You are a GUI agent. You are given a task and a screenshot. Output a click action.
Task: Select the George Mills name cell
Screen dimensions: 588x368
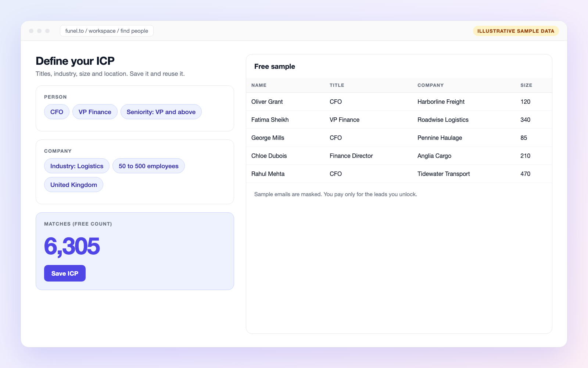pyautogui.click(x=268, y=138)
